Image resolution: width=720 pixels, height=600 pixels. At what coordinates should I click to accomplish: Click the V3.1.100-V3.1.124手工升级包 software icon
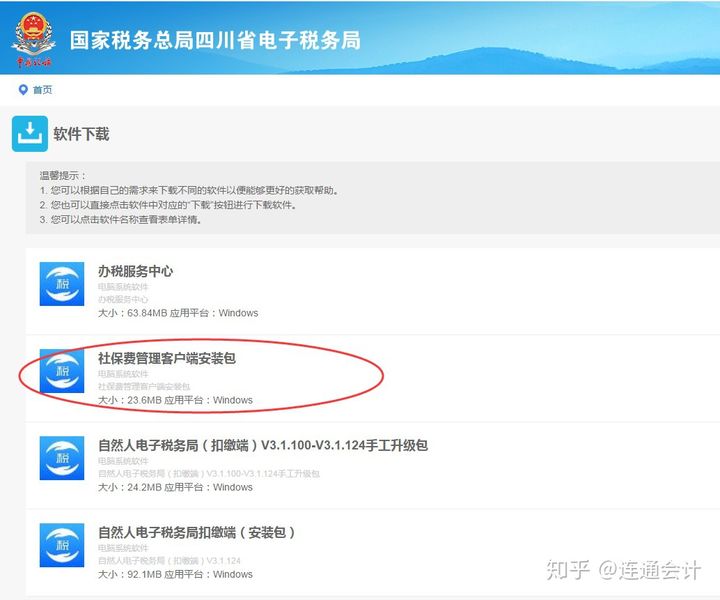62,458
